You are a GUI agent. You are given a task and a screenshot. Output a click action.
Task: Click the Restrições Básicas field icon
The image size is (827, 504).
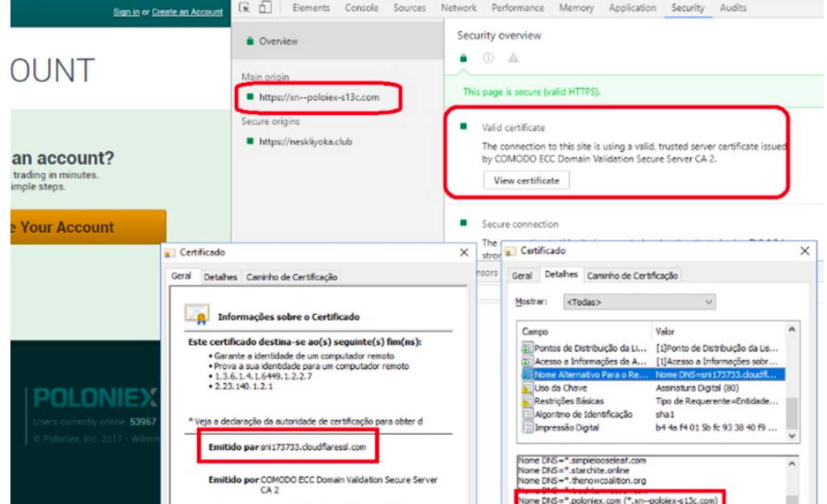click(526, 401)
